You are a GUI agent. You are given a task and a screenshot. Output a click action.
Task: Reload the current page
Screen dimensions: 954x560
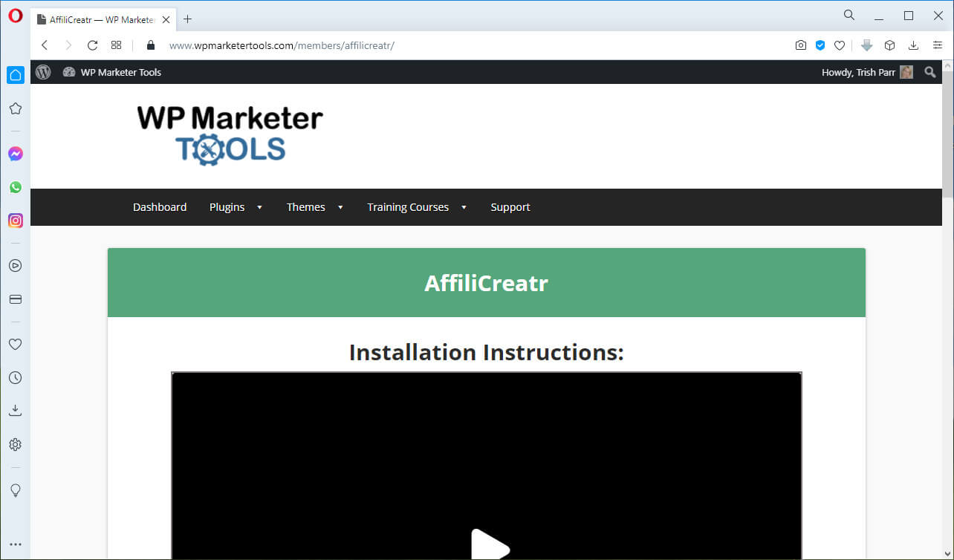[92, 45]
